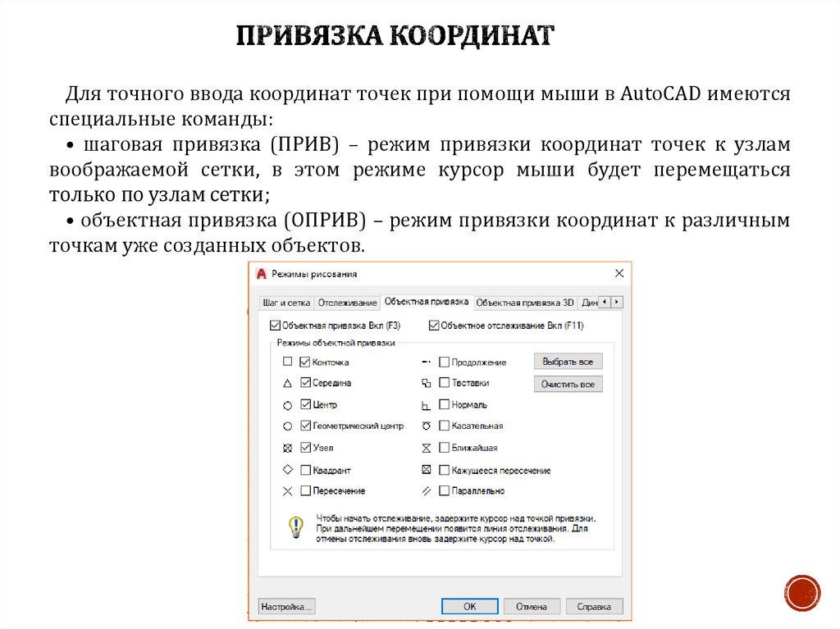Uncheck the Середина checkbox
This screenshot has width=840, height=629.
[x=305, y=382]
